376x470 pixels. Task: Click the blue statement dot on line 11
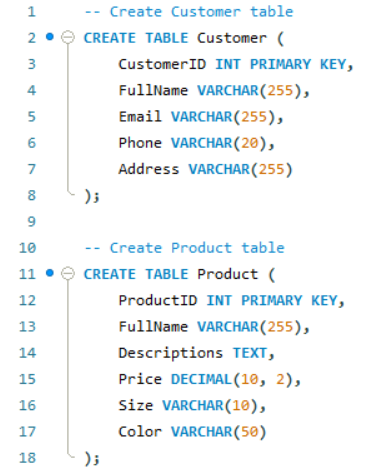coord(50,273)
